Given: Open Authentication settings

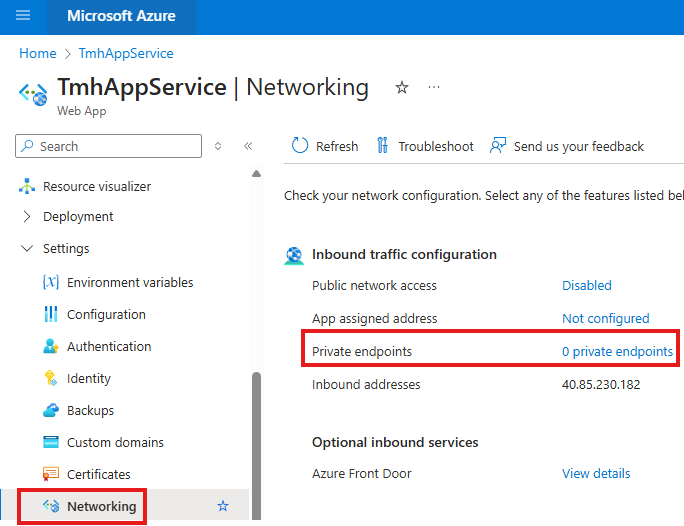Looking at the screenshot, I should tap(109, 346).
